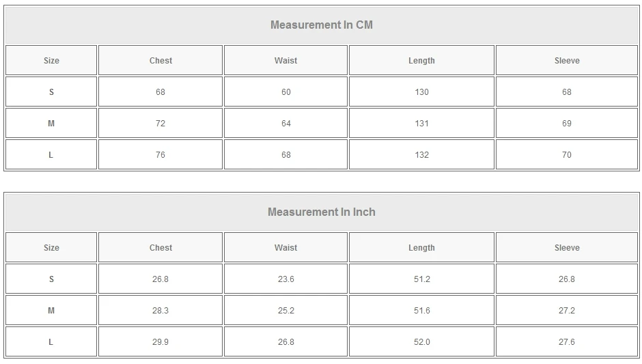
Task: Click size M row label in CM table
Action: click(x=51, y=124)
